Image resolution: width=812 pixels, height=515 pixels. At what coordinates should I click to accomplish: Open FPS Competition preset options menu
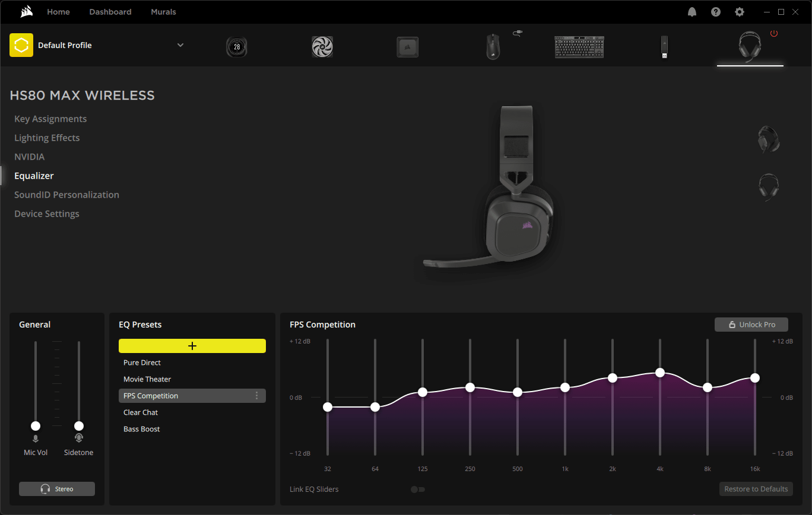(x=256, y=396)
